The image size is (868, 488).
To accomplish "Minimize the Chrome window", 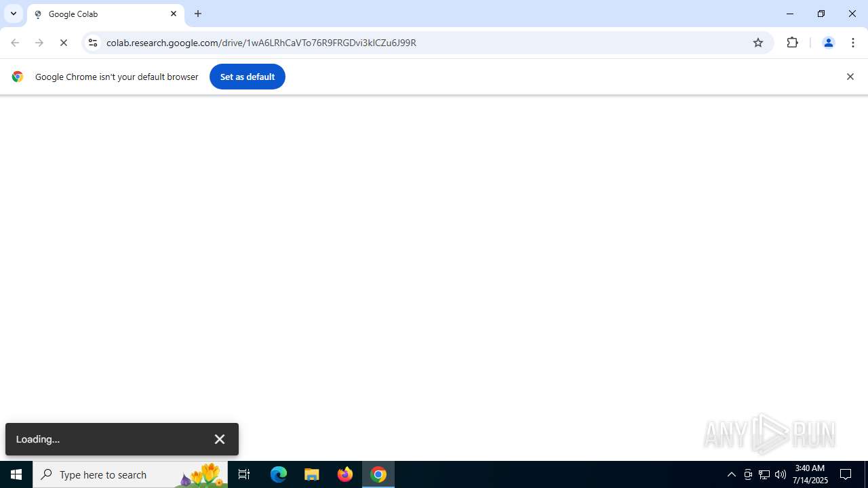I will (790, 14).
